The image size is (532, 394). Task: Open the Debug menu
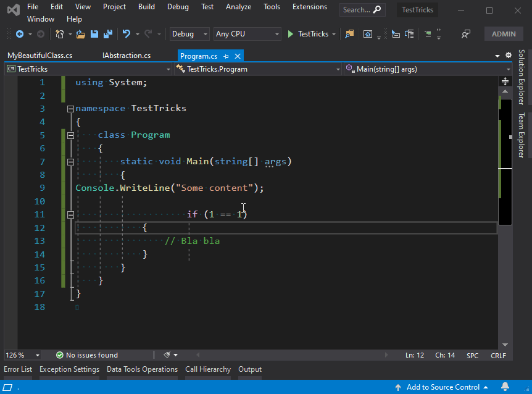click(x=178, y=7)
